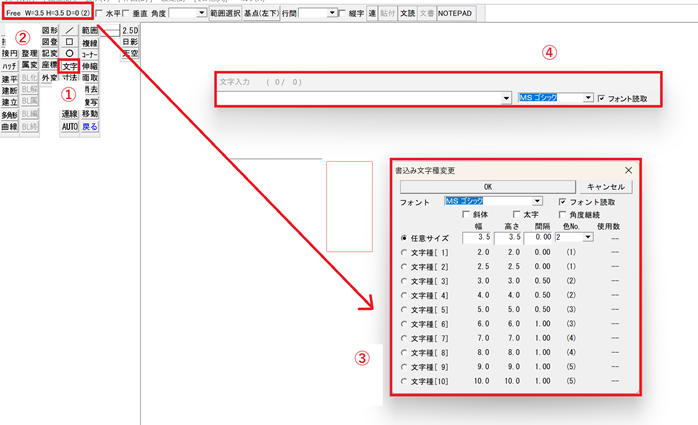Choose the 伸縮 extend/trim tool
Viewport: 698px width, 425px height.
pyautogui.click(x=89, y=66)
